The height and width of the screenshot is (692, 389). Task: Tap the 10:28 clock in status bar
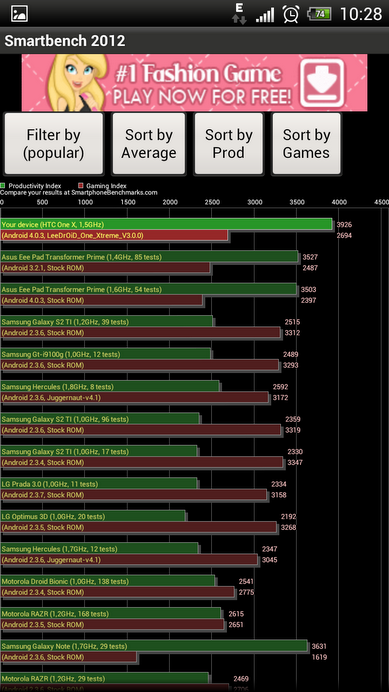pos(361,14)
